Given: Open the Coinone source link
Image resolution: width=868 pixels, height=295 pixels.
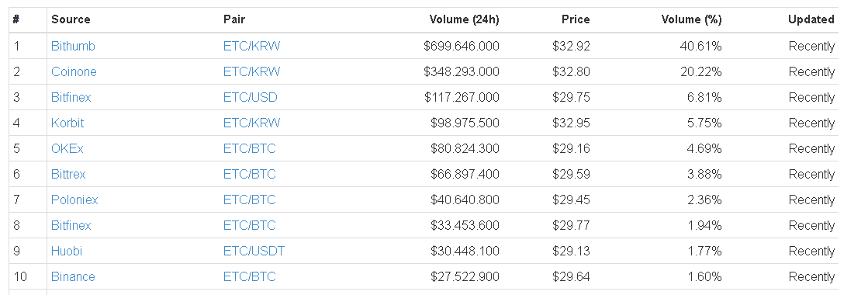Looking at the screenshot, I should (x=74, y=72).
